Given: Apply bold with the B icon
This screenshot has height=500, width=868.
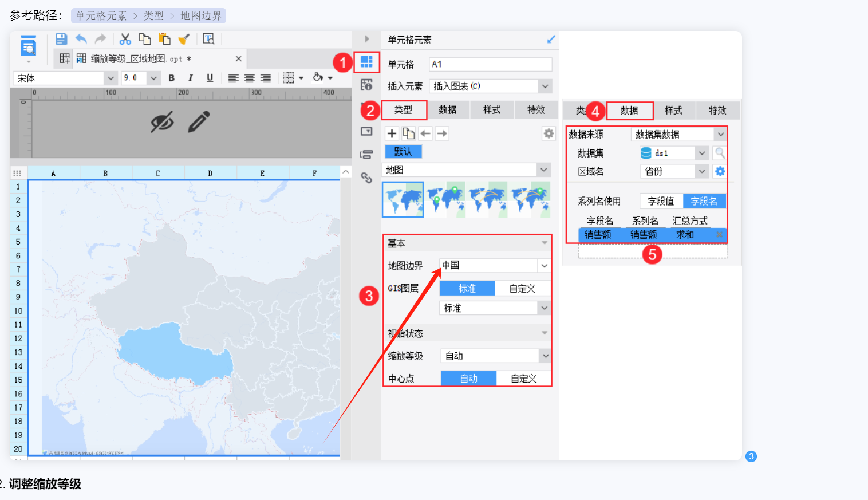Looking at the screenshot, I should [171, 78].
